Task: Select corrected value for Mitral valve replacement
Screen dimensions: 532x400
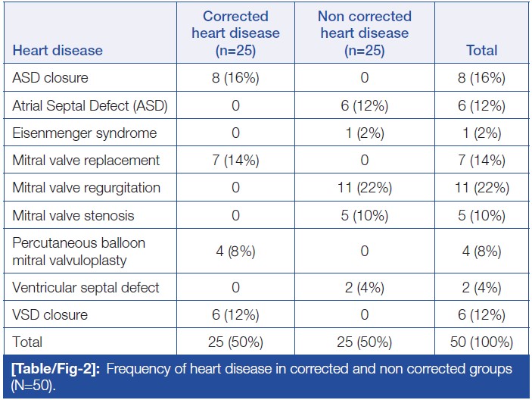Action: (235, 160)
